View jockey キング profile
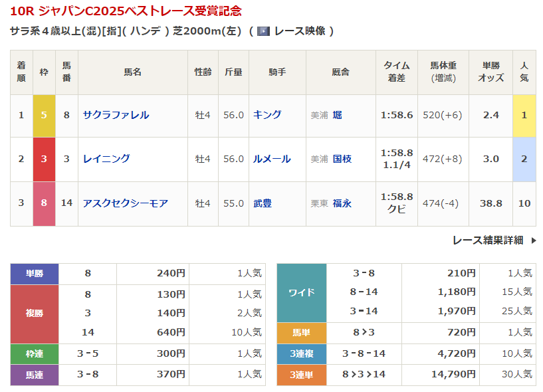Image resolution: width=543 pixels, height=392 pixels. pyautogui.click(x=267, y=115)
